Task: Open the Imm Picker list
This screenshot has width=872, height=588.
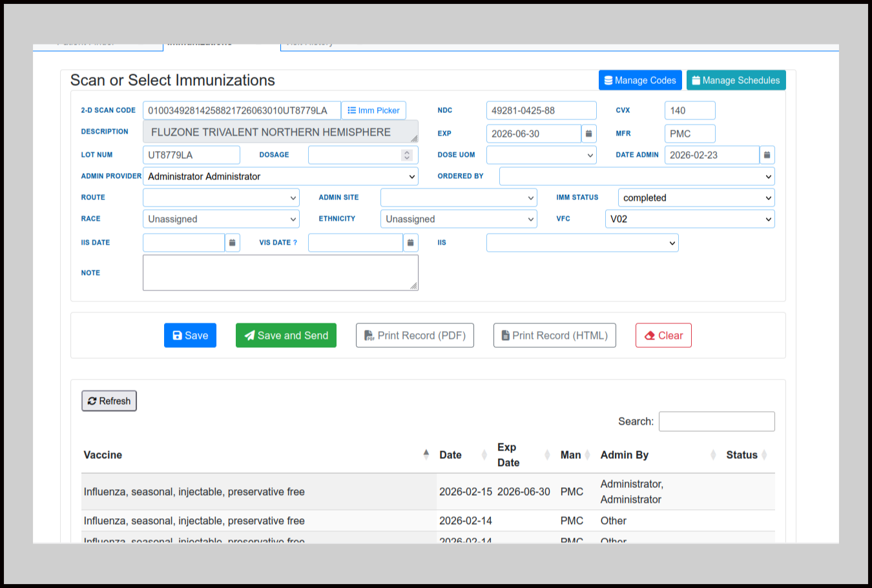Action: click(373, 110)
